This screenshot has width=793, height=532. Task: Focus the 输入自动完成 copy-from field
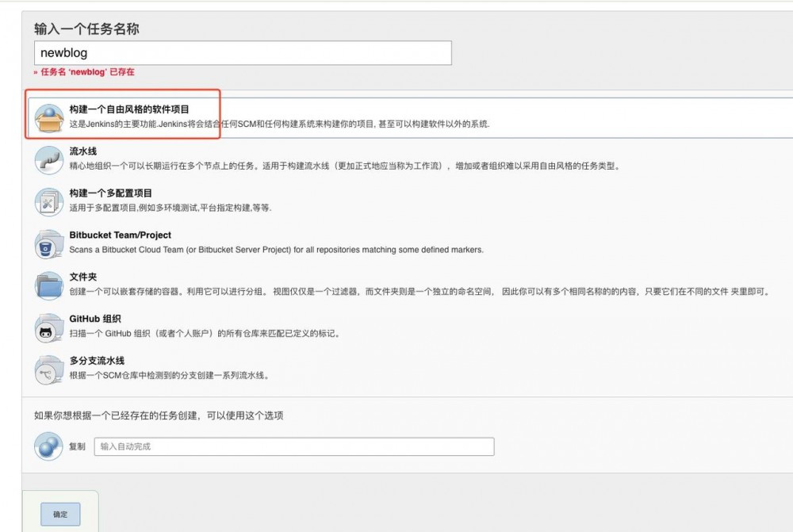click(293, 446)
